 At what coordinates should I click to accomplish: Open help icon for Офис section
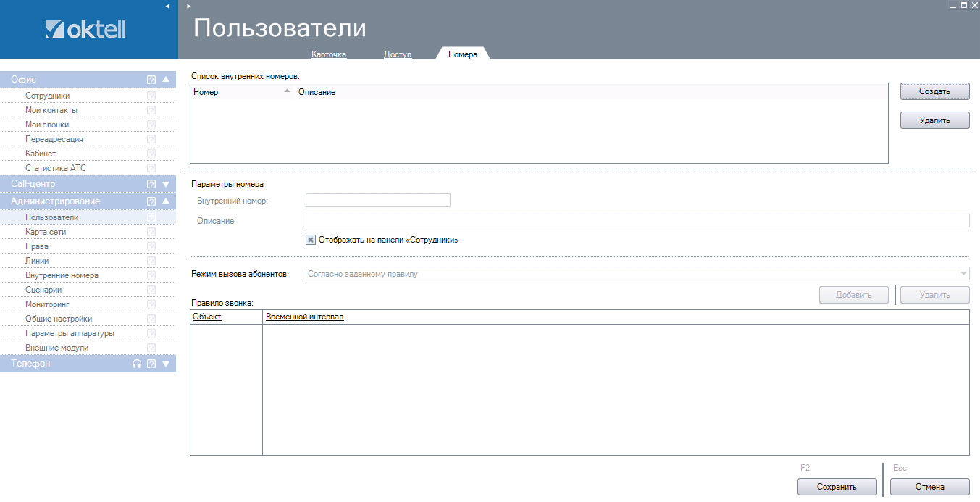tap(151, 80)
